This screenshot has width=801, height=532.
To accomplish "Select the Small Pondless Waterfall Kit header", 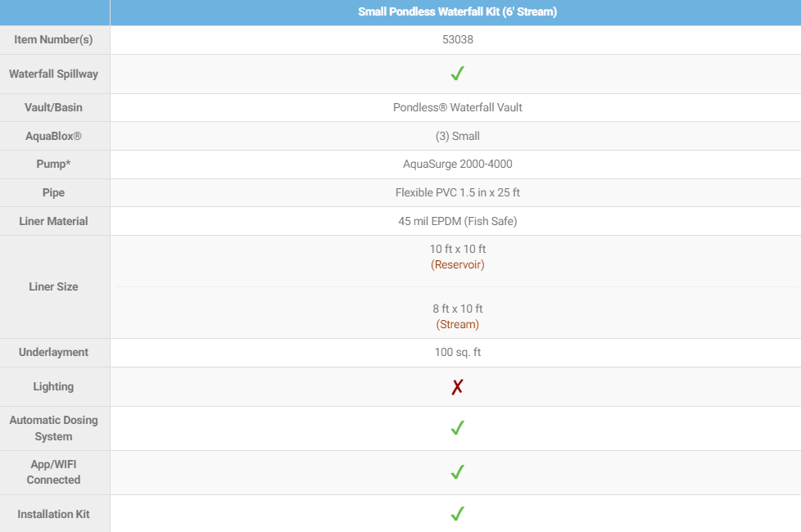I will pos(457,12).
